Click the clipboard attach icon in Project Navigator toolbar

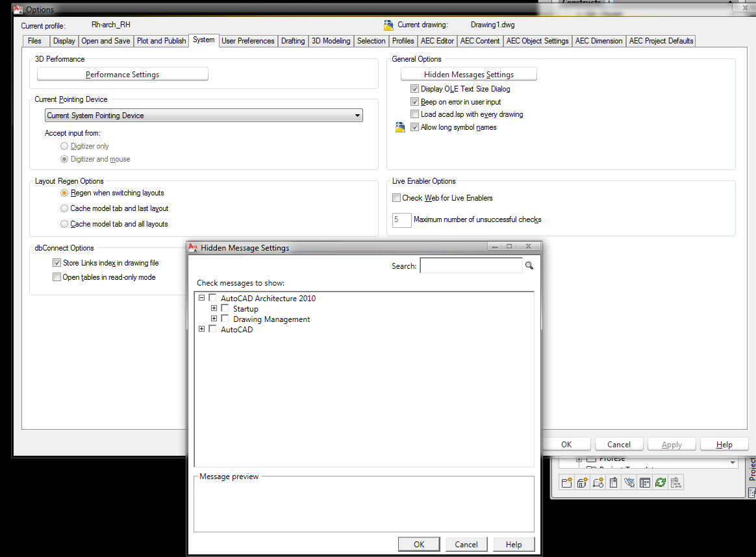pyautogui.click(x=613, y=482)
